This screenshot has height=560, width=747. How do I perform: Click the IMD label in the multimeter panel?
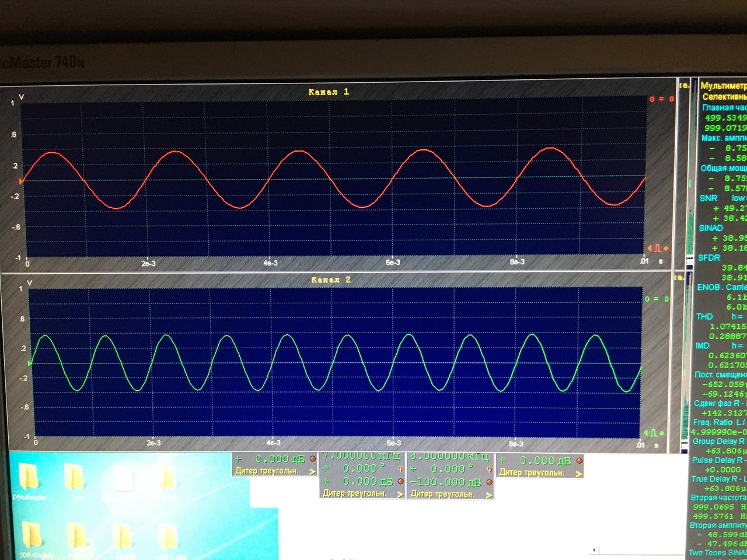click(702, 346)
